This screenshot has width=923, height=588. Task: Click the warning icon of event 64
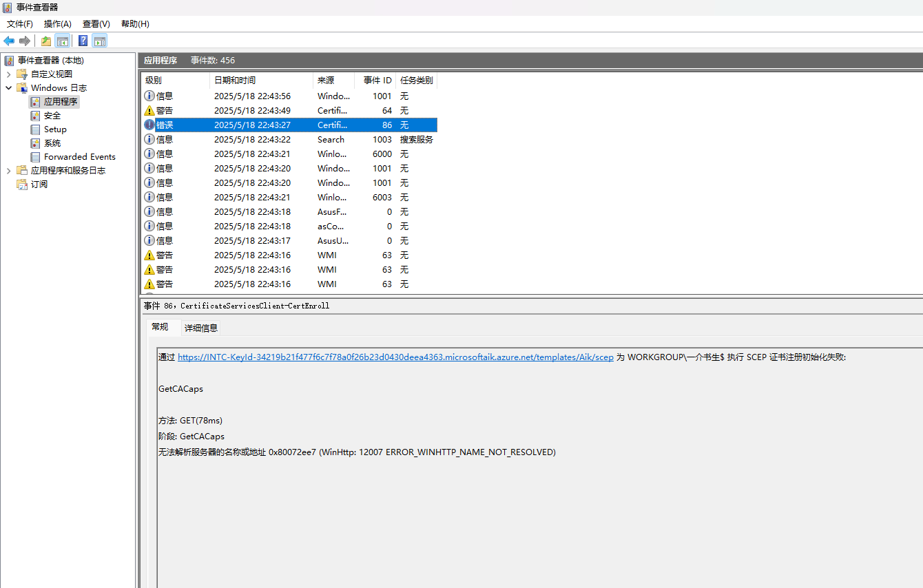[x=149, y=110]
